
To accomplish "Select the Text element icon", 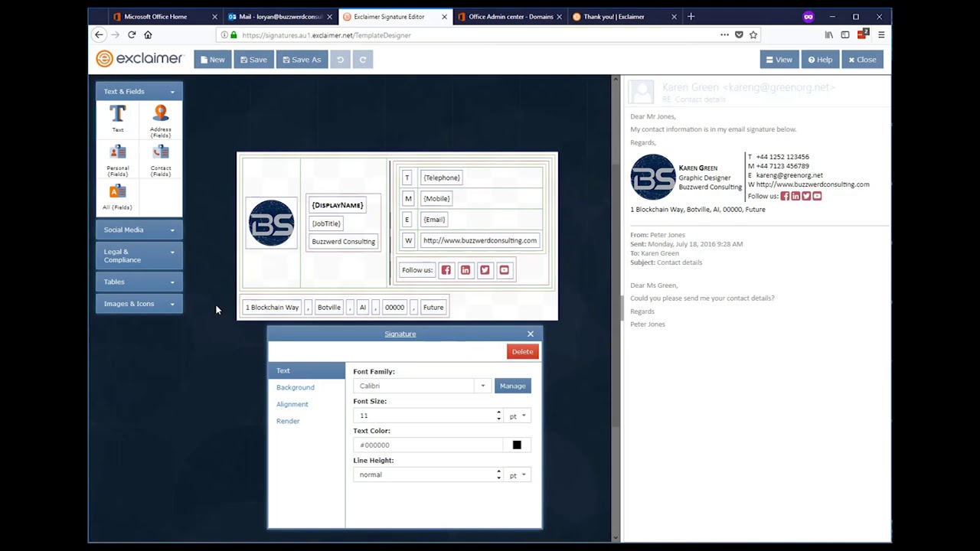I will click(x=117, y=114).
